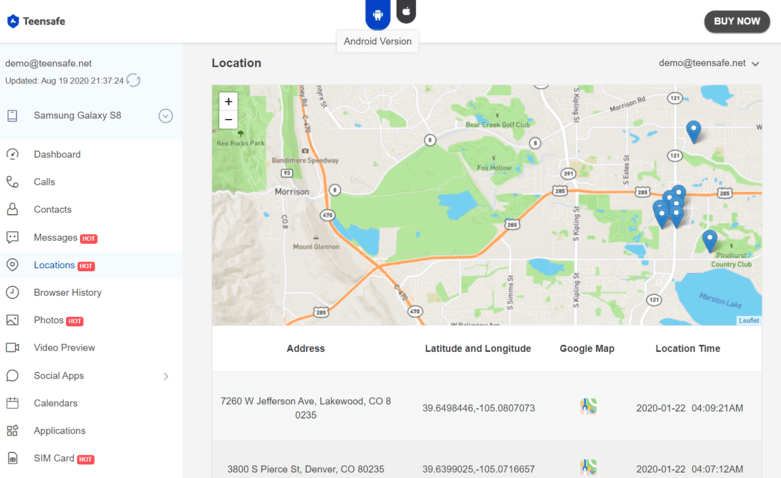This screenshot has height=478, width=781.
Task: Expand the Social Apps submenu
Action: (x=166, y=376)
